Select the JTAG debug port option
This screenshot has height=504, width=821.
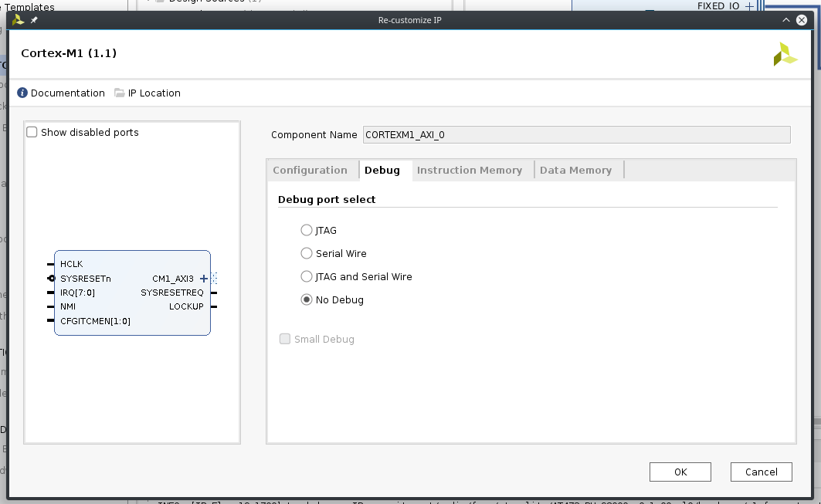pos(307,230)
